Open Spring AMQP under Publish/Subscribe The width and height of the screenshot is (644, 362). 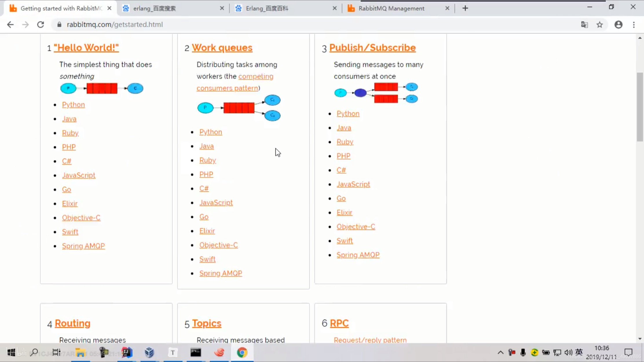(358, 255)
